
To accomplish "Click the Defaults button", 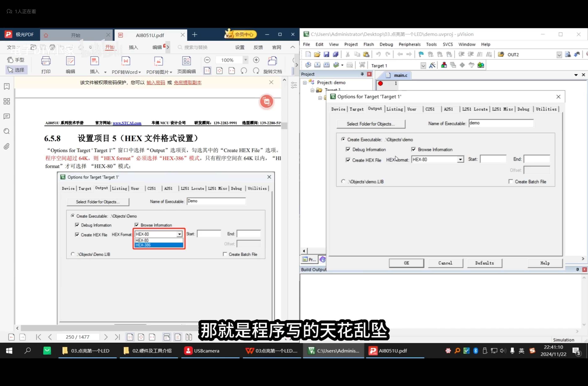I will (x=484, y=263).
